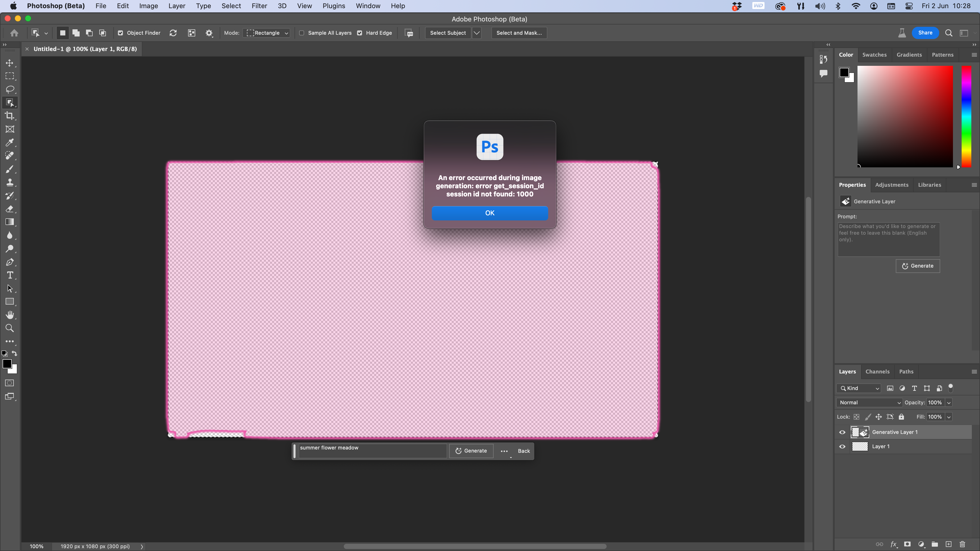
Task: Click OK to dismiss the error dialog
Action: 490,213
